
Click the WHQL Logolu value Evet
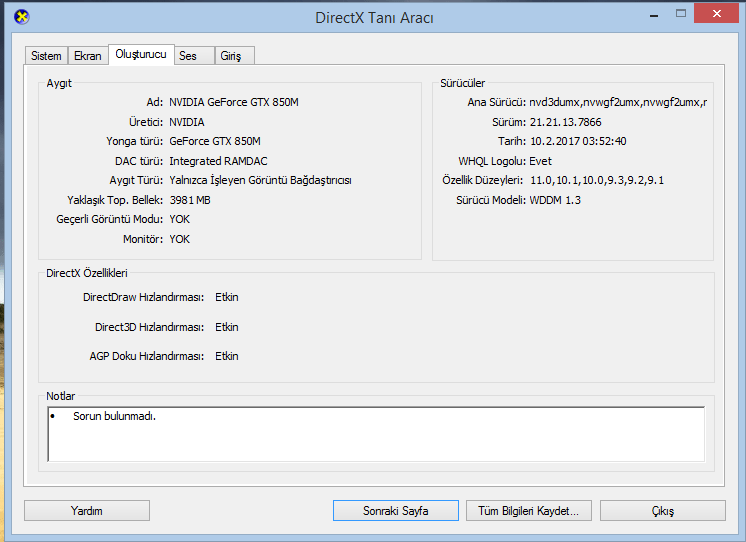(x=540, y=161)
